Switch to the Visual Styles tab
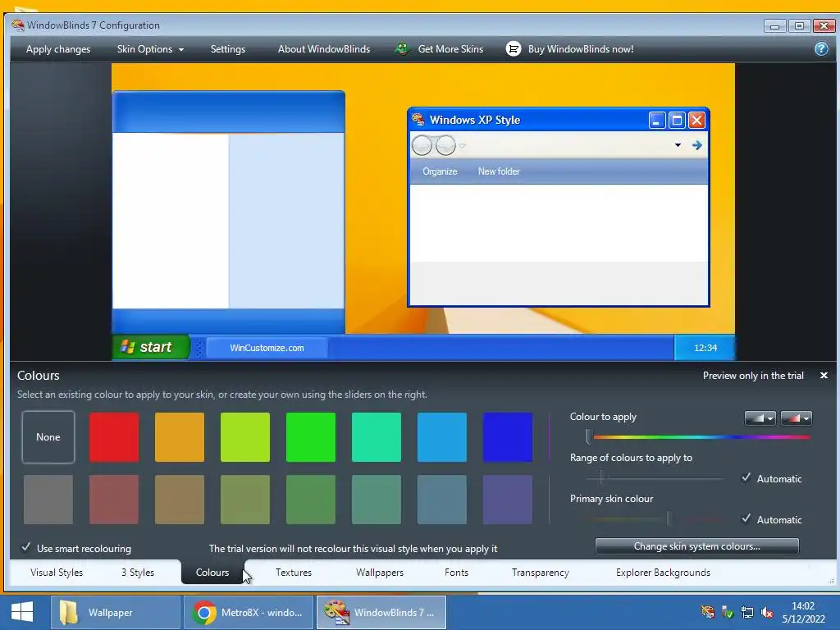 57,573
